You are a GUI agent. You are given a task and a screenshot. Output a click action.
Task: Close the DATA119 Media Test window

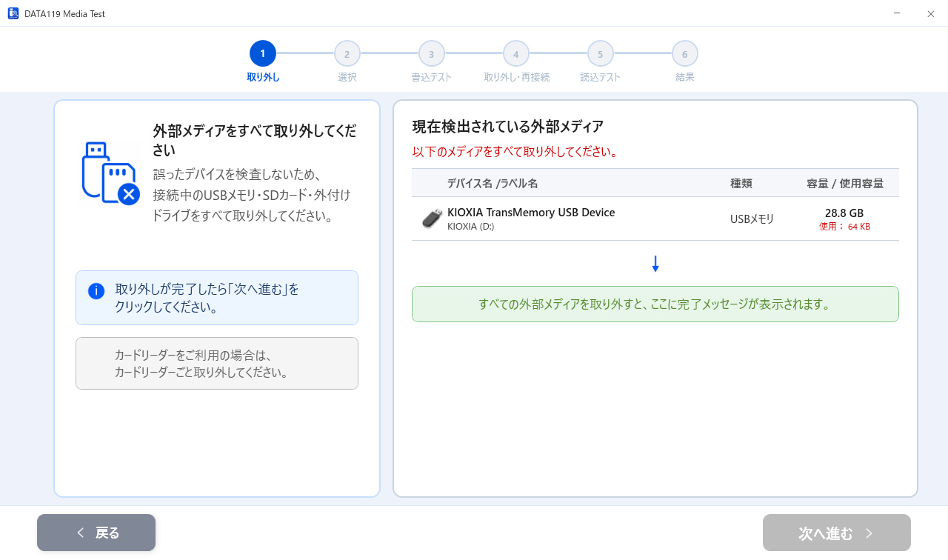(931, 13)
